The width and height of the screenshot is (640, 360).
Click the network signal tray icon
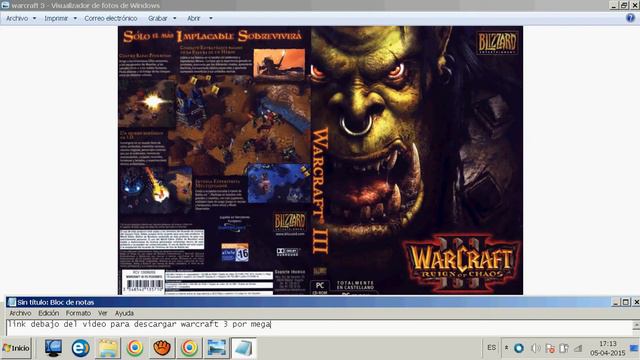(x=578, y=348)
